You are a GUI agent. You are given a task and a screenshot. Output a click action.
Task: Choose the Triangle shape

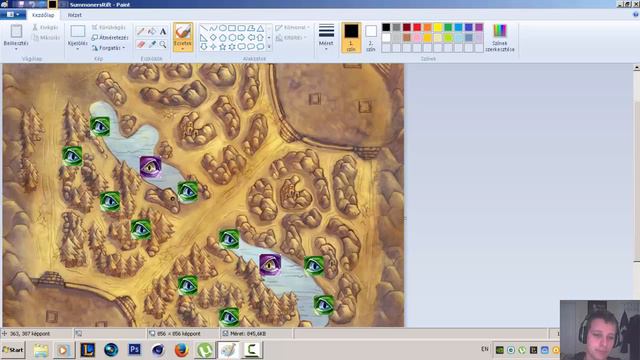[x=260, y=28]
